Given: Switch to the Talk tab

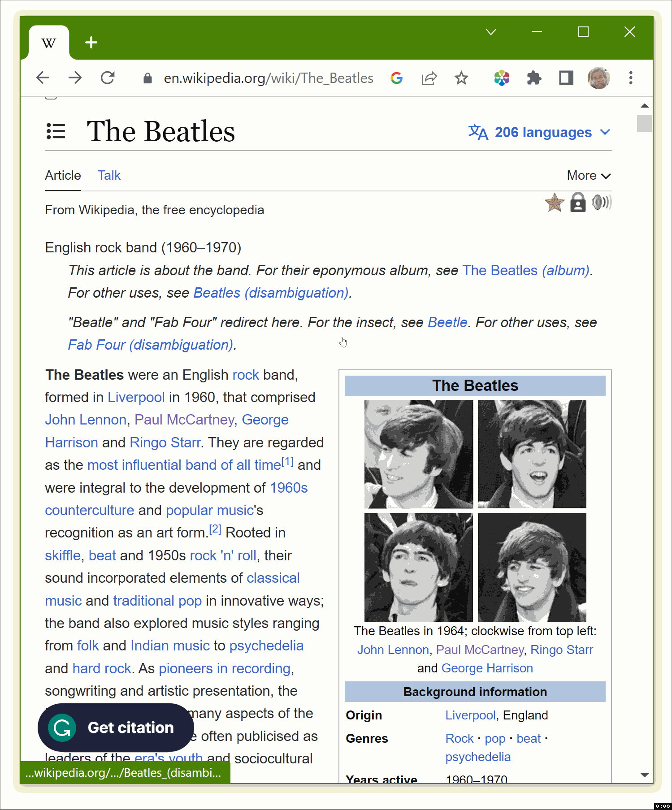Looking at the screenshot, I should point(109,176).
